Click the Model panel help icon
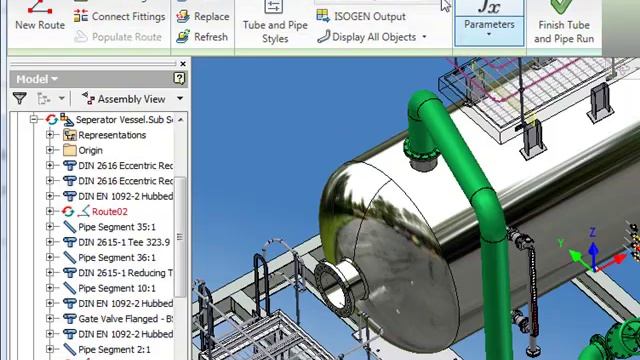The image size is (640, 360). pos(179,78)
